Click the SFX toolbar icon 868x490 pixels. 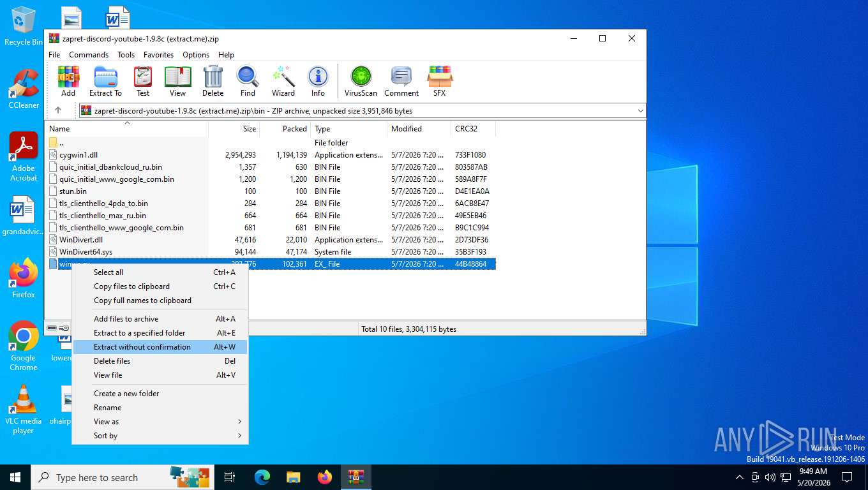[x=440, y=81]
